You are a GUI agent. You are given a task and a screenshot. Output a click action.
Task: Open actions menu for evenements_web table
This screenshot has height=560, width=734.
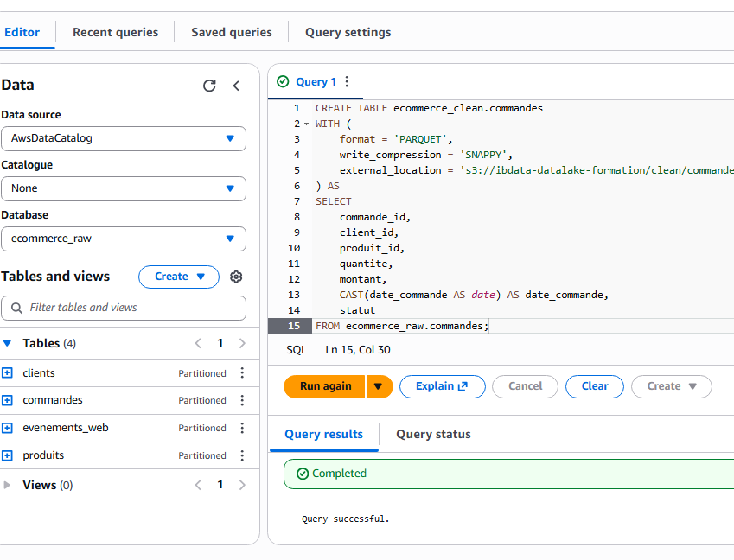242,428
